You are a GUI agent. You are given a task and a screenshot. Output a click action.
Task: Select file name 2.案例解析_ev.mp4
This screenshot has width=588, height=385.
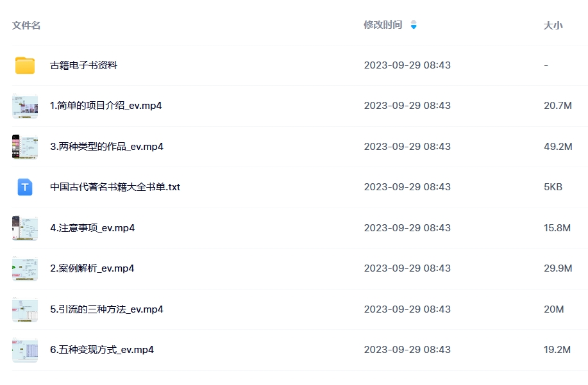(x=92, y=268)
